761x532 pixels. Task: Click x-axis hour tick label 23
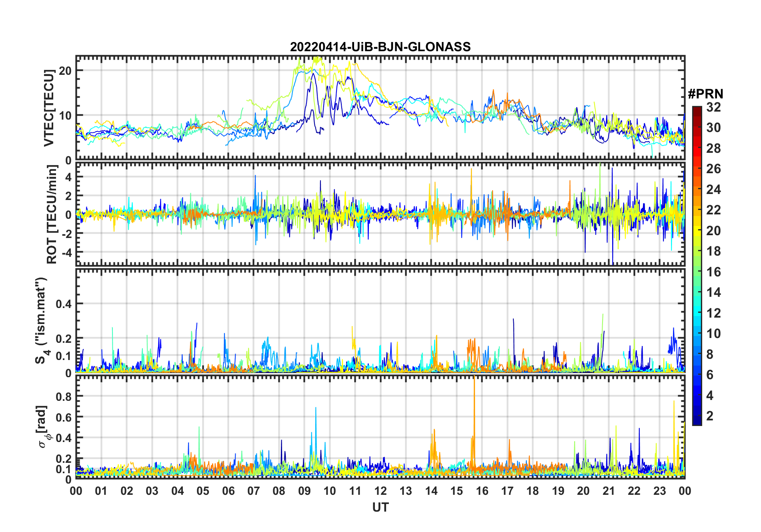click(x=660, y=491)
